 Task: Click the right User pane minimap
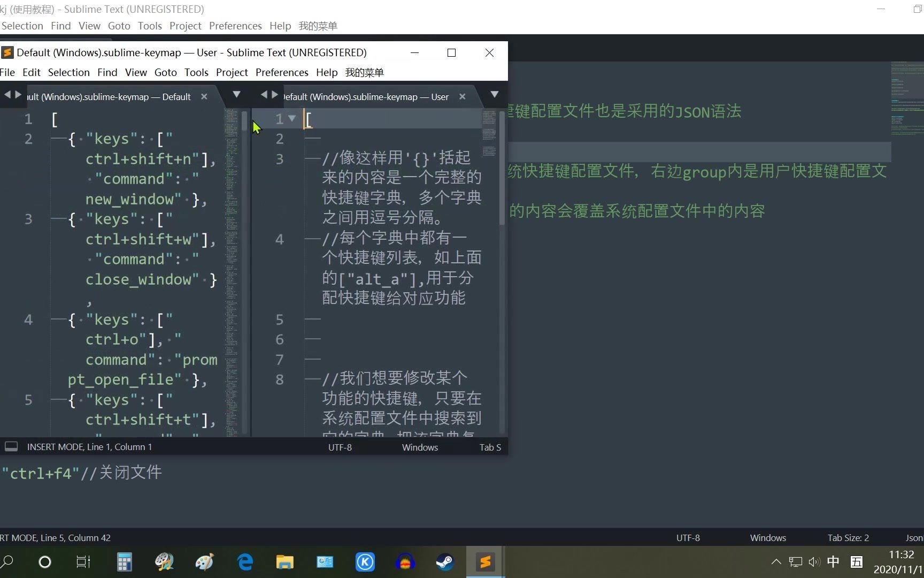click(x=489, y=133)
